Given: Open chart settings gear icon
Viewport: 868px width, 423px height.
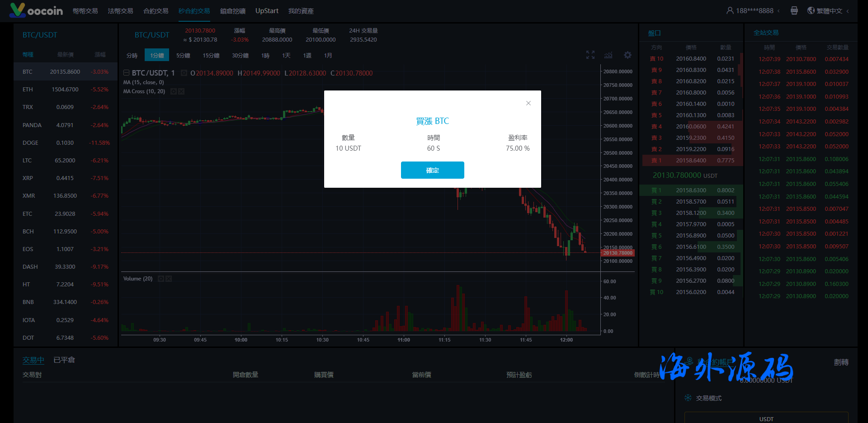Looking at the screenshot, I should click(x=627, y=55).
